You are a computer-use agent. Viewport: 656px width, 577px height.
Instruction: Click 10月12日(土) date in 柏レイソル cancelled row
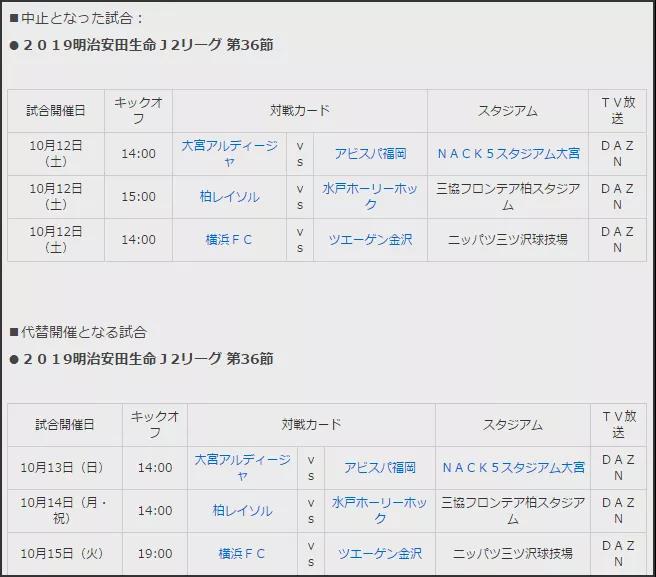coord(56,197)
